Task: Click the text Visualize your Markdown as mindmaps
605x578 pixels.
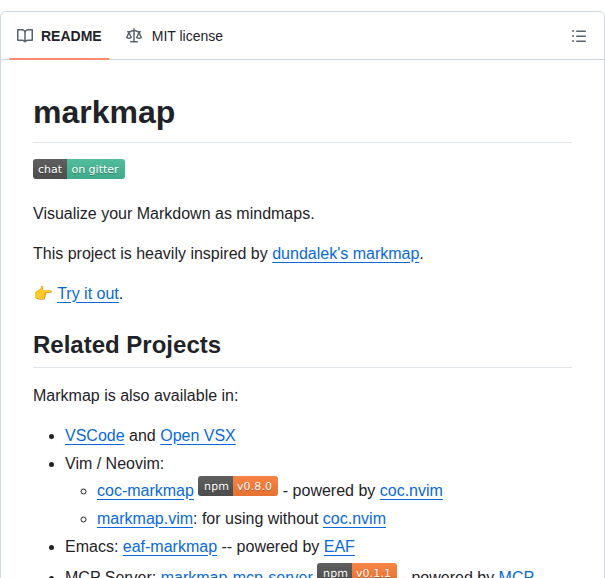Action: click(x=174, y=214)
